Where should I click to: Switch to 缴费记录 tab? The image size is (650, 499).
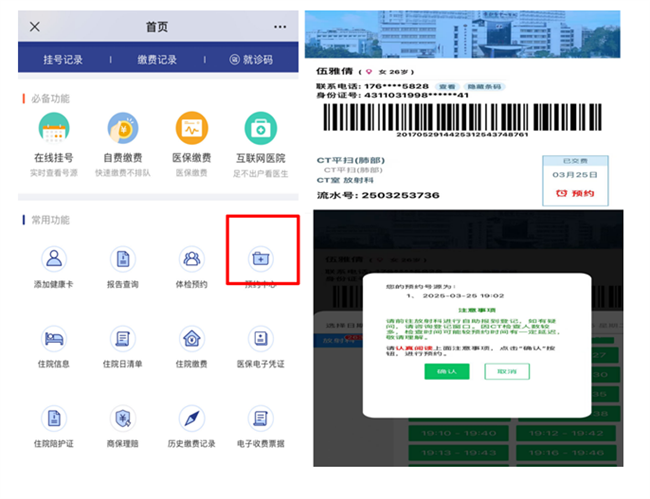click(x=158, y=60)
